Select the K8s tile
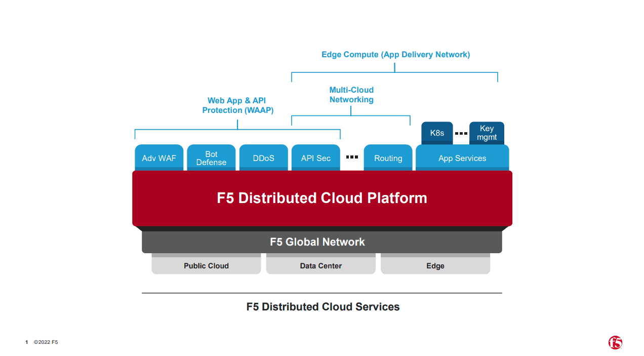Image resolution: width=644 pixels, height=356 pixels. 437,133
